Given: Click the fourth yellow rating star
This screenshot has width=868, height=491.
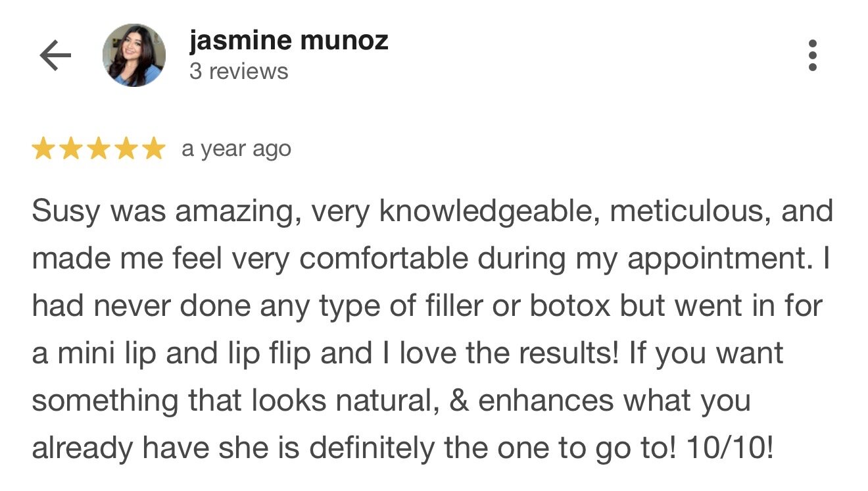Looking at the screenshot, I should point(126,149).
